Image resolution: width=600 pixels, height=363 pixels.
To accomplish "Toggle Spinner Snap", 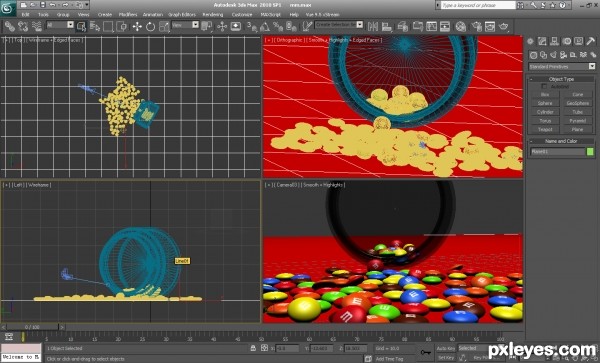I will [291, 26].
